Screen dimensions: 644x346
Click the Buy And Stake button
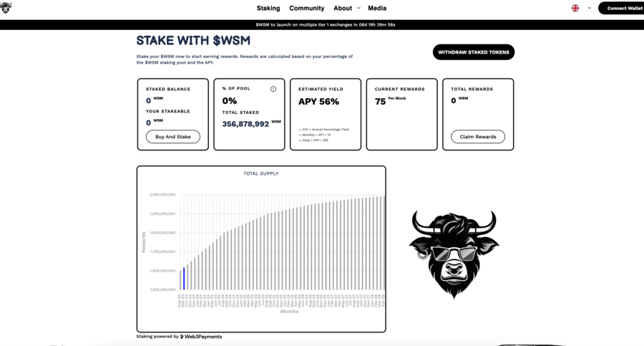point(173,137)
